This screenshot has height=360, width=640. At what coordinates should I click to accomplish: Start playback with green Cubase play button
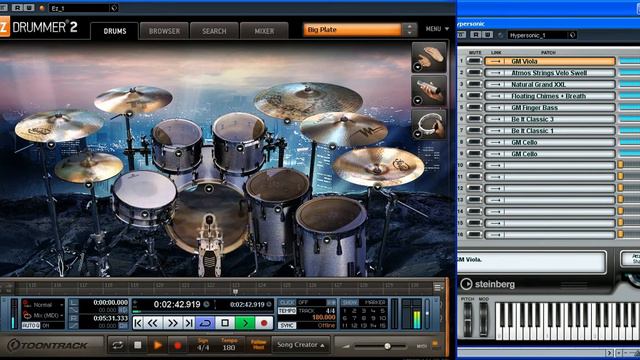click(245, 323)
